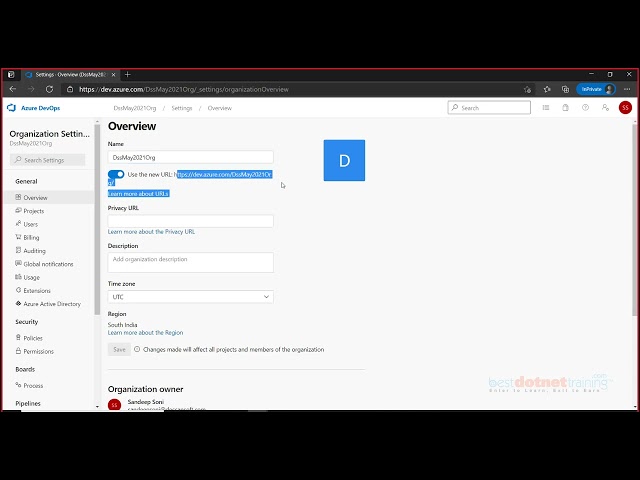Open the work items list icon in header
The image size is (640, 480).
pos(546,108)
